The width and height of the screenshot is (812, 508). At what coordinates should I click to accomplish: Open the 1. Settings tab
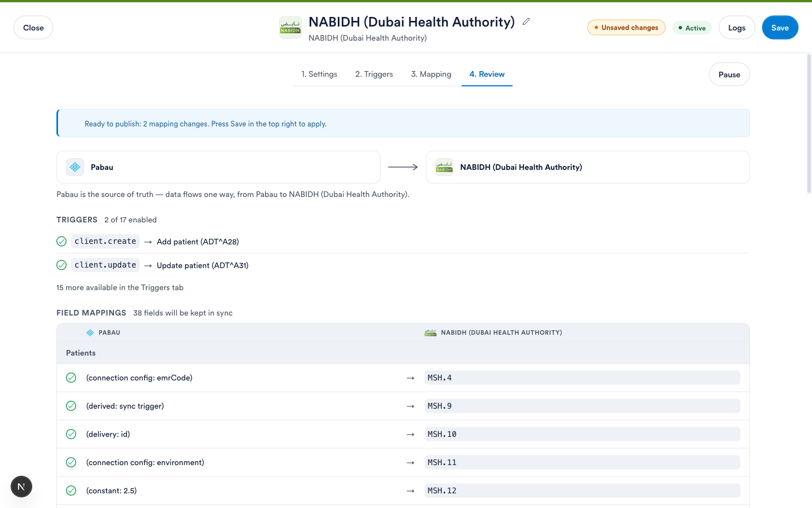point(319,74)
